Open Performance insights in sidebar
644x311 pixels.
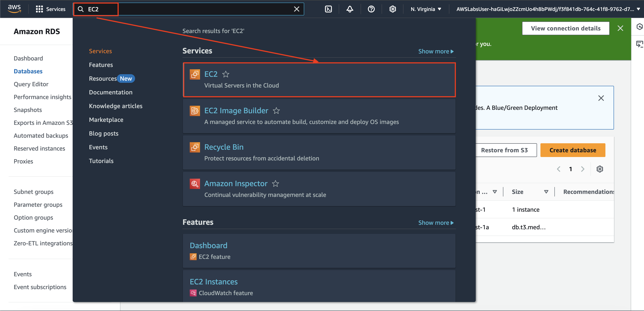[x=42, y=97]
